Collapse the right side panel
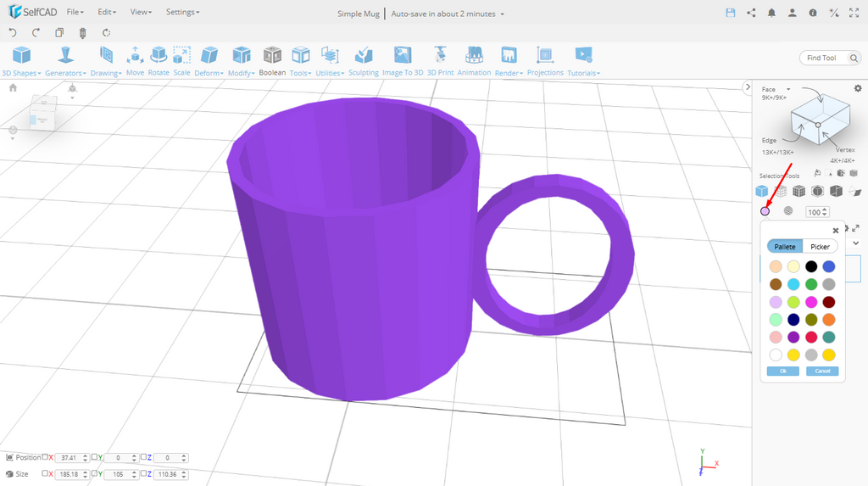The image size is (868, 486). click(x=748, y=87)
